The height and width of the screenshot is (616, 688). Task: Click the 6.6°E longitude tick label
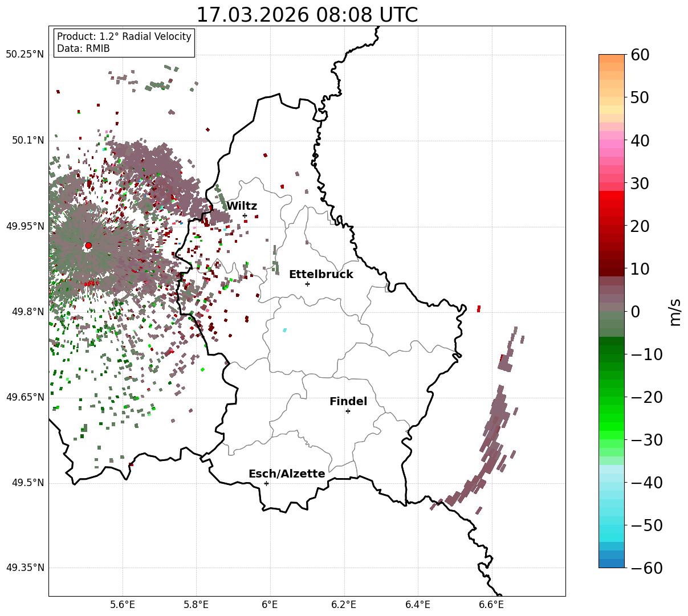point(491,605)
